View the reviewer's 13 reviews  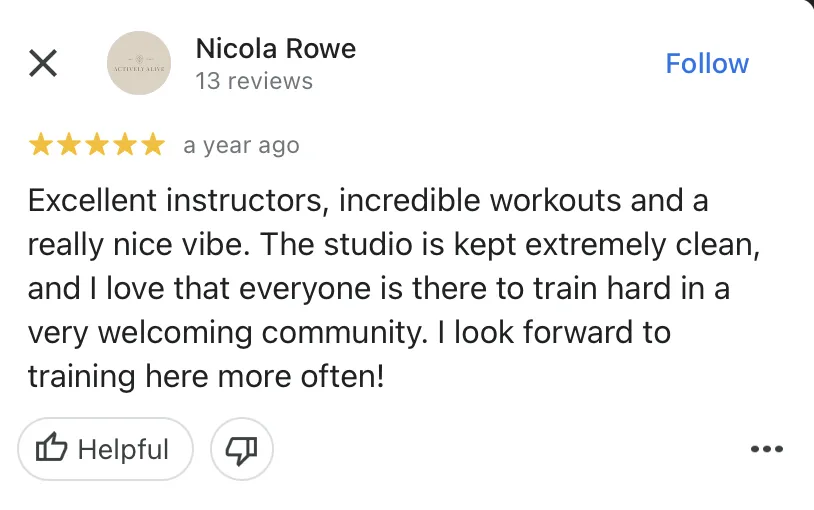click(254, 81)
